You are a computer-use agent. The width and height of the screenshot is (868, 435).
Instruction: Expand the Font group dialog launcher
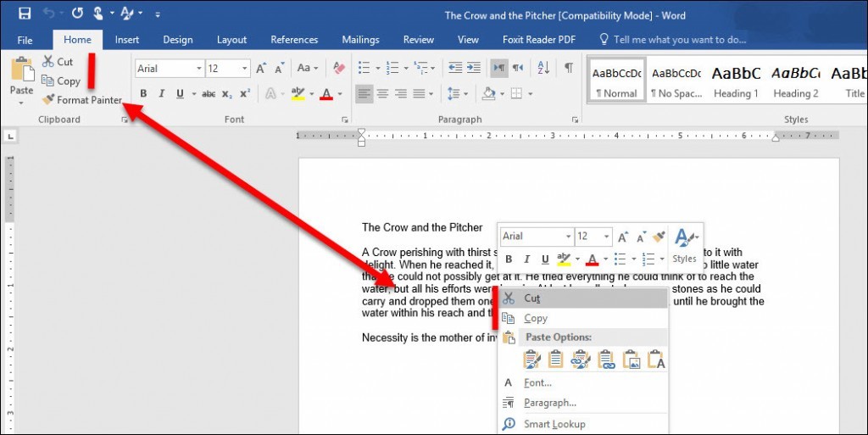345,120
